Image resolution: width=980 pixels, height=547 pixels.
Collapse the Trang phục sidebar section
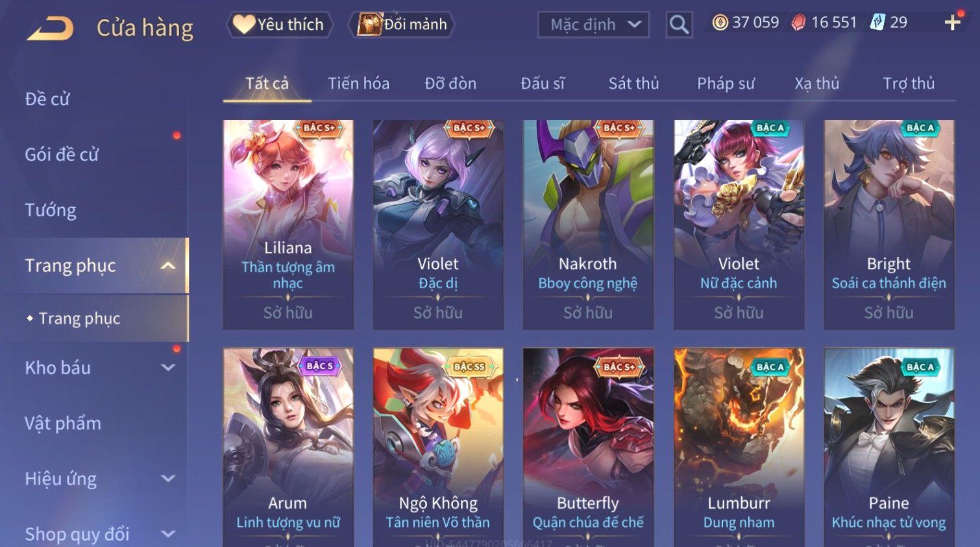[168, 265]
